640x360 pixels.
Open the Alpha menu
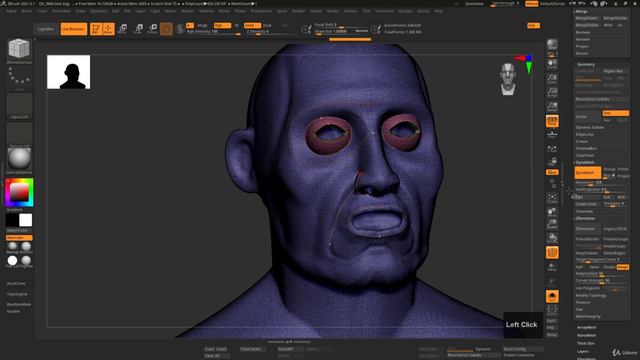[11, 11]
